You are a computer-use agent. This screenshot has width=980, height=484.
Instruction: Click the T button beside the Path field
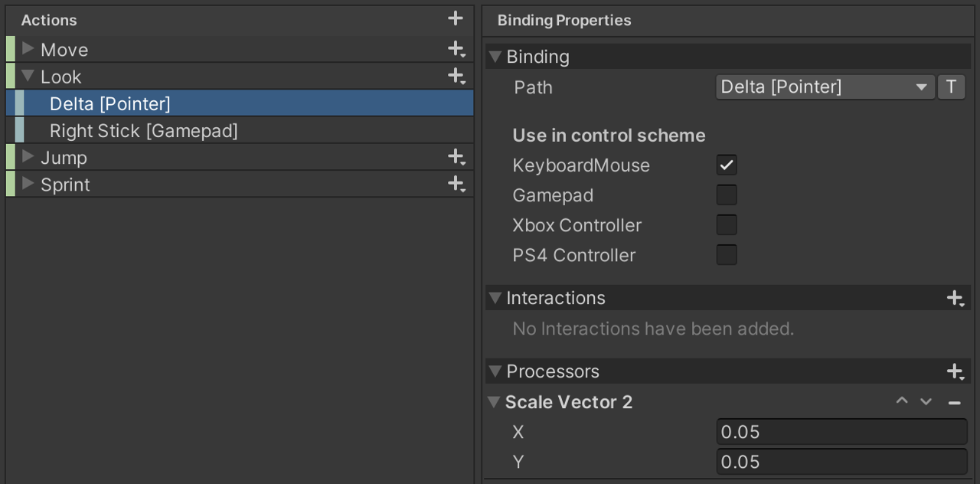(951, 87)
